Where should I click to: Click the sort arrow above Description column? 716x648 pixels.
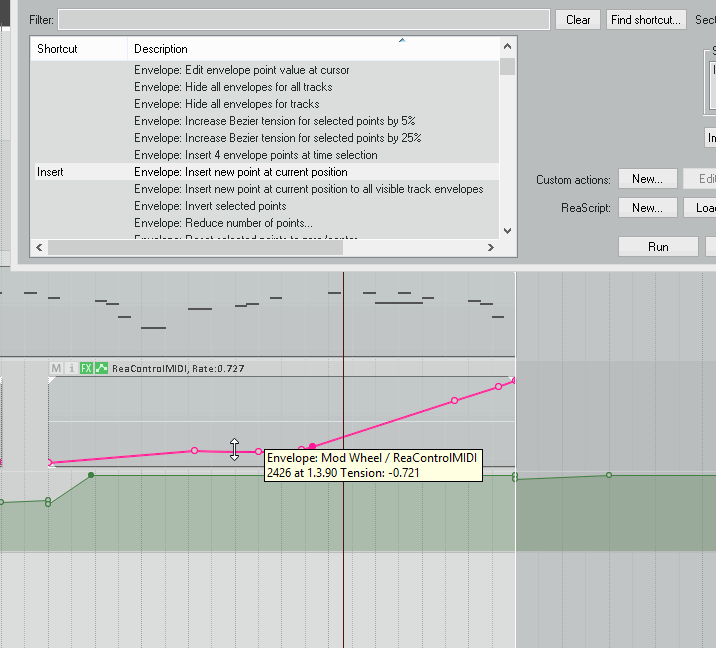click(402, 41)
